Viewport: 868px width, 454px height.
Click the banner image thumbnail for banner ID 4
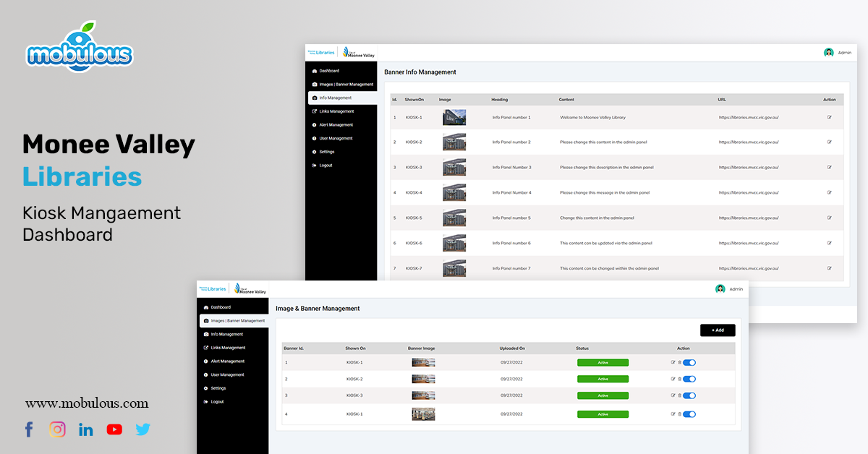pos(423,414)
